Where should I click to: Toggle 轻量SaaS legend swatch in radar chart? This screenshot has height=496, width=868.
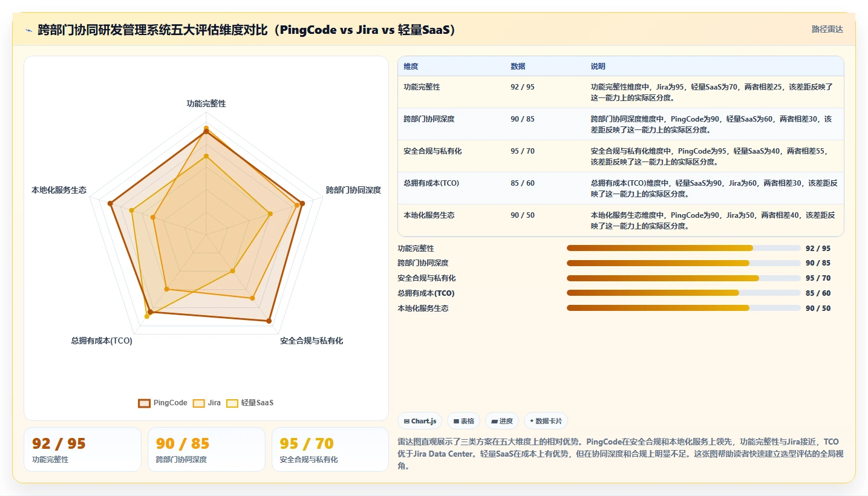pyautogui.click(x=232, y=403)
